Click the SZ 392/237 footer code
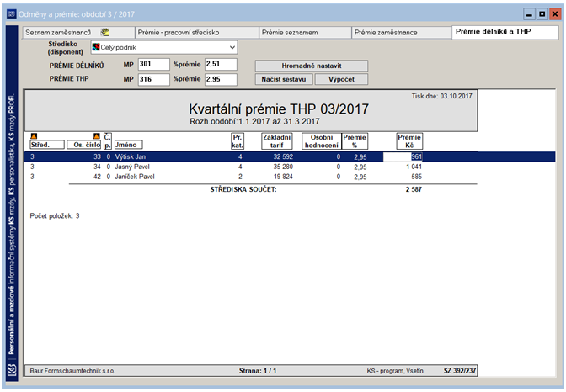Image resolution: width=566 pixels, height=392 pixels. tap(460, 371)
